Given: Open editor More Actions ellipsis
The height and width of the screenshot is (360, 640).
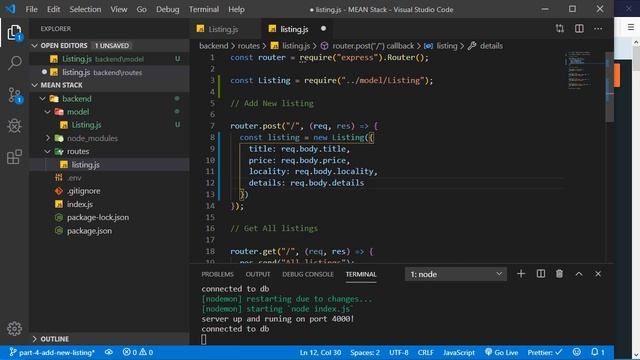Looking at the screenshot, I should click(x=598, y=29).
